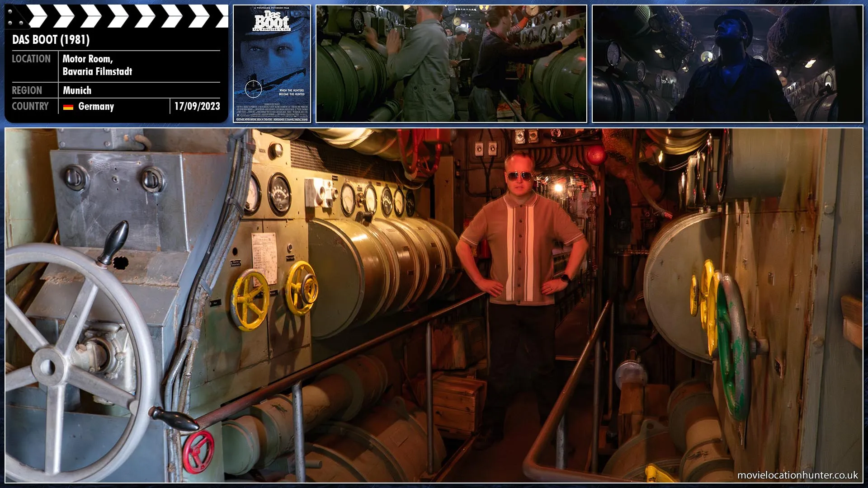Click the man's sunglasses in photo
868x488 pixels.
(x=519, y=176)
